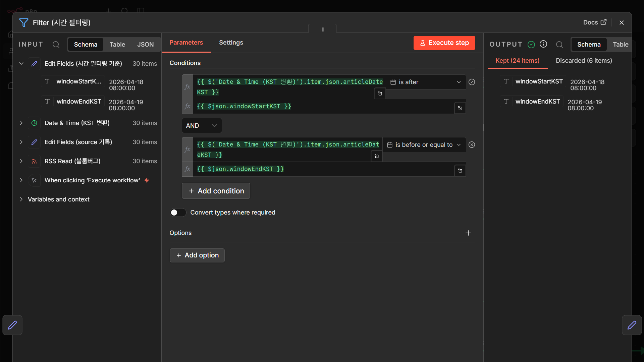The width and height of the screenshot is (644, 362).
Task: Open the Docs link
Action: pos(595,22)
